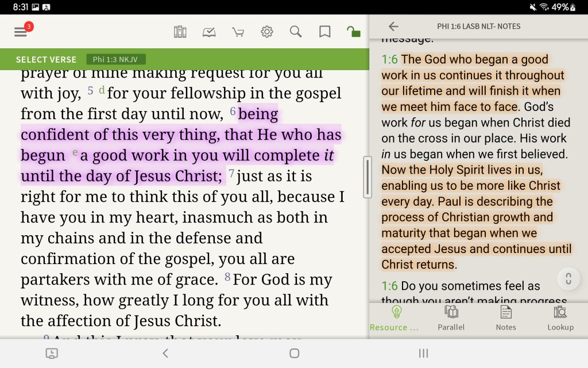Open footnote d beside verse 5
The height and width of the screenshot is (368, 588).
[102, 90]
